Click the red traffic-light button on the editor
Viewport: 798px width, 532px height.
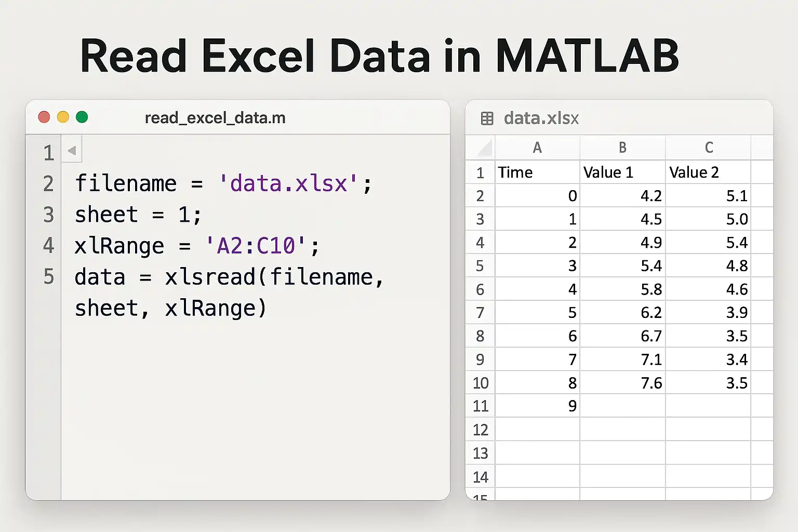pos(44,117)
